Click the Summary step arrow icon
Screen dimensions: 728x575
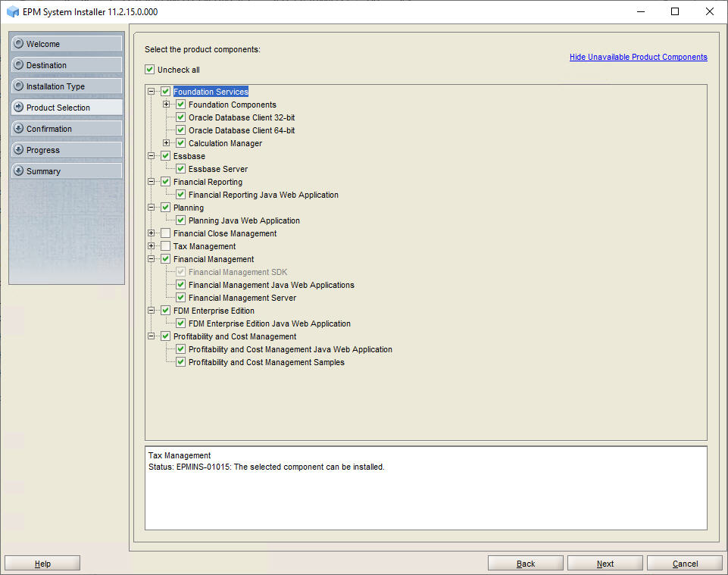pyautogui.click(x=19, y=170)
